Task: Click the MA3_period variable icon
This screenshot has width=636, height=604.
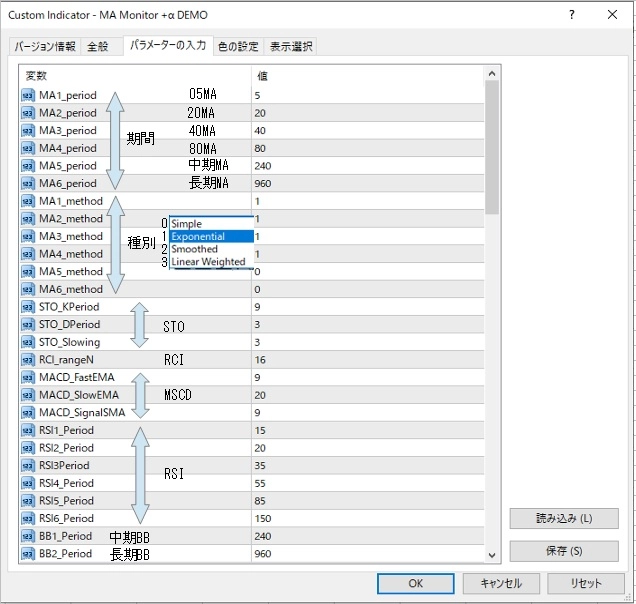Action: point(28,131)
